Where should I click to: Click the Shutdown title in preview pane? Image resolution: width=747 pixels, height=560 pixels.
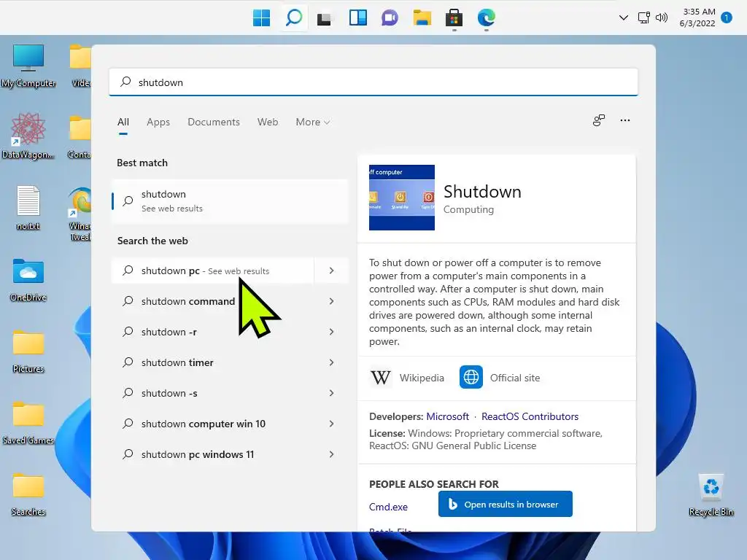pyautogui.click(x=482, y=192)
